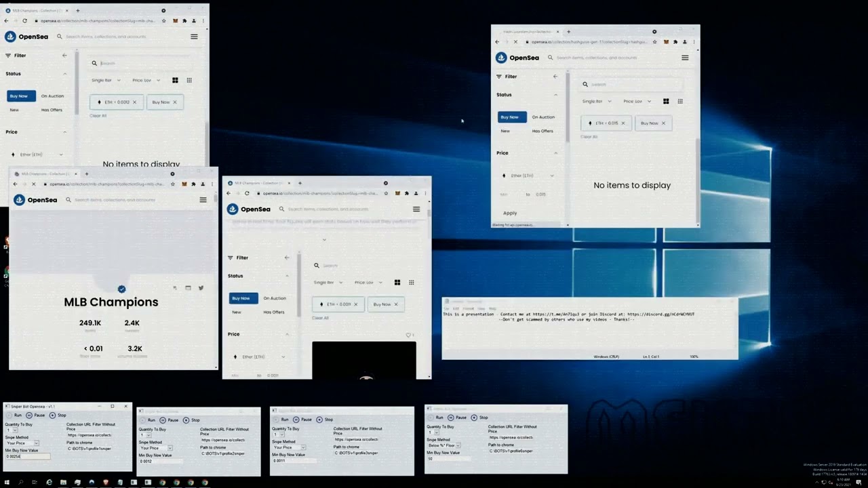Viewport: 868px width, 488px height.
Task: Switch to large grid view in the ETH < 0.0012 OpenSea window
Action: pyautogui.click(x=175, y=80)
